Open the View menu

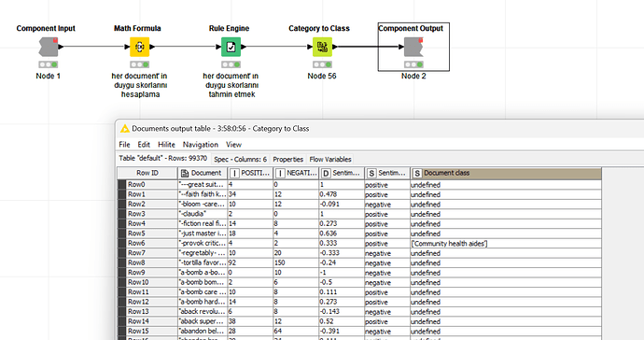pos(233,145)
